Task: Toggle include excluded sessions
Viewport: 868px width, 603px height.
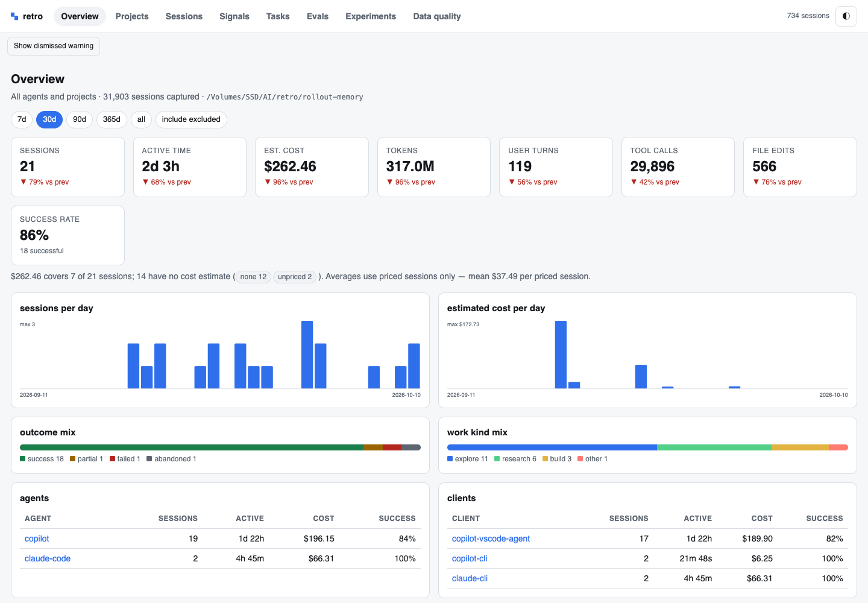Action: click(191, 119)
